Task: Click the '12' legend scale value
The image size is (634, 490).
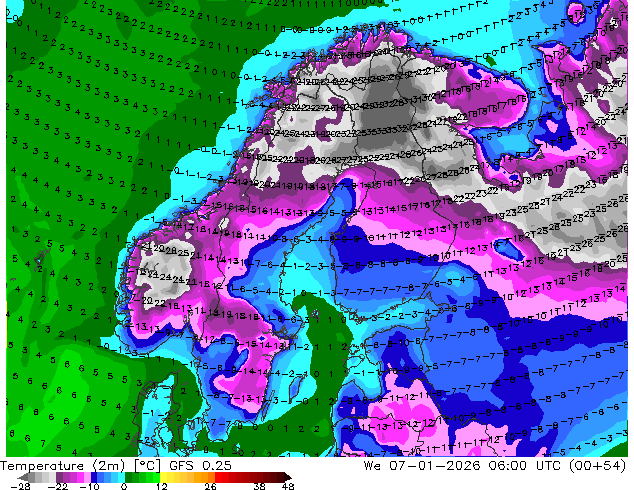Action: (162, 486)
